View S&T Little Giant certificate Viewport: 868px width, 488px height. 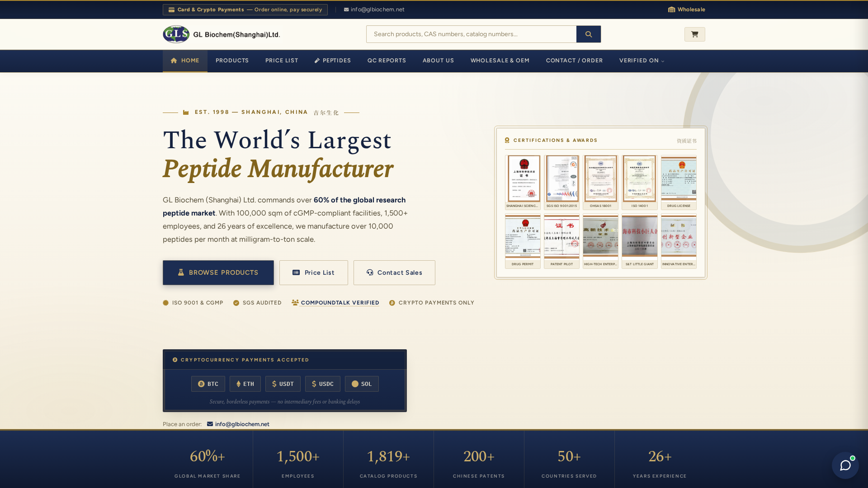coord(639,241)
